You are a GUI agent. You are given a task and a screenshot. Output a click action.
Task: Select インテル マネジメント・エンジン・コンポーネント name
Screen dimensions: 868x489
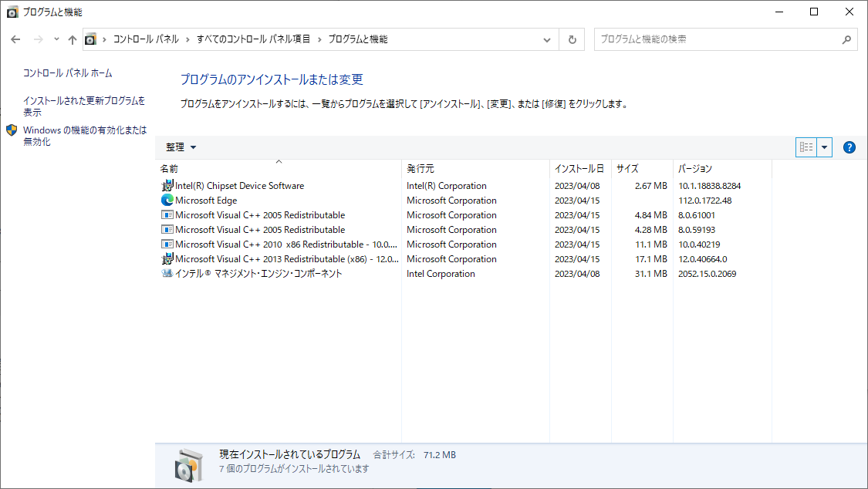coord(258,273)
